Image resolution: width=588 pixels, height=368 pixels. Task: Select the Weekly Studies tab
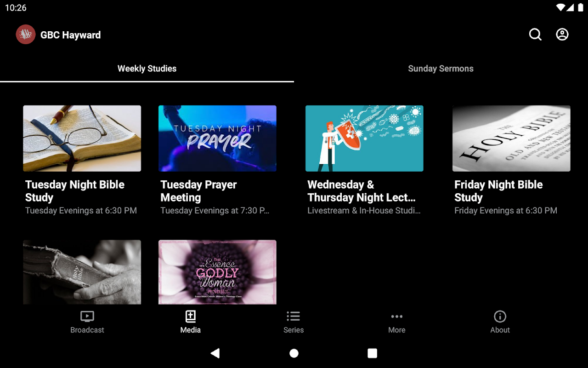pyautogui.click(x=147, y=69)
